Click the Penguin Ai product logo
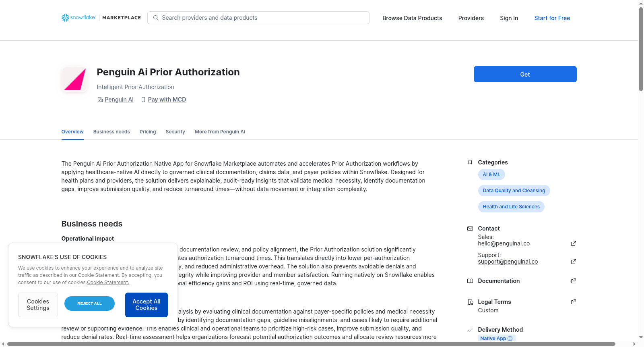This screenshot has width=644, height=347. [75, 79]
